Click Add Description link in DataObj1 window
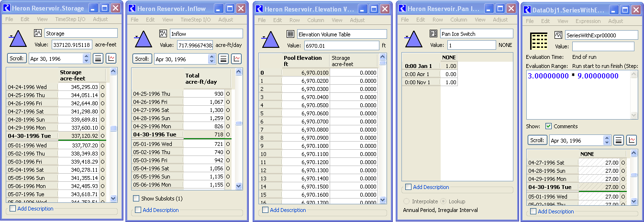Image resolution: width=644 pixels, height=222 pixels. pyautogui.click(x=555, y=211)
